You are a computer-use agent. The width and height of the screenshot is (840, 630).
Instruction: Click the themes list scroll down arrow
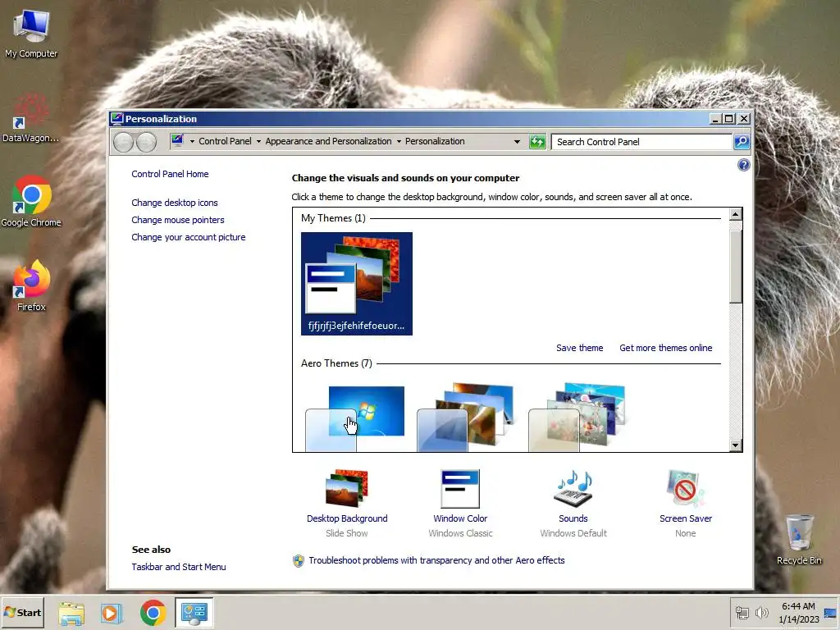click(736, 445)
